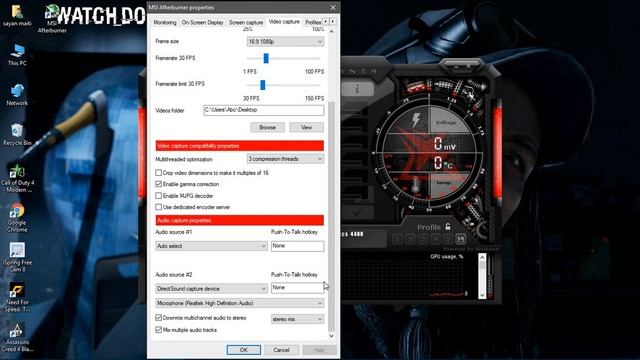Click the Framerate 30 FPS slider thumb

pos(266,58)
